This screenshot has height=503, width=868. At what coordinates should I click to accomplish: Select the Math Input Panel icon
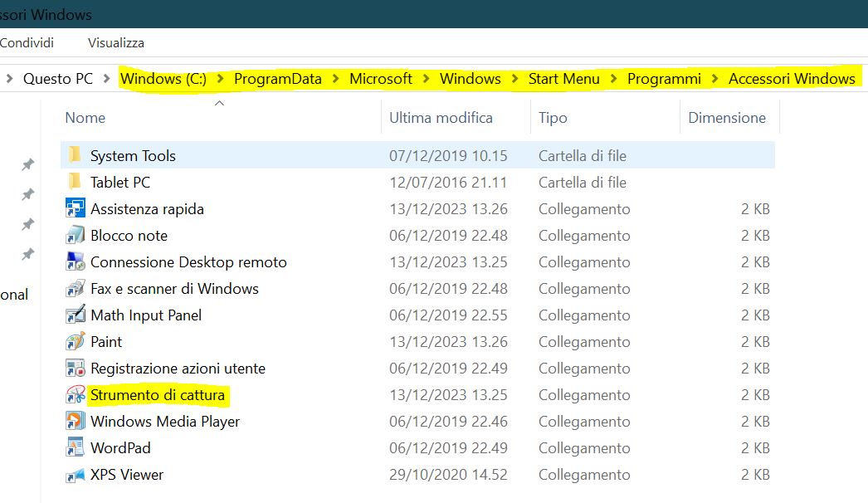[76, 315]
